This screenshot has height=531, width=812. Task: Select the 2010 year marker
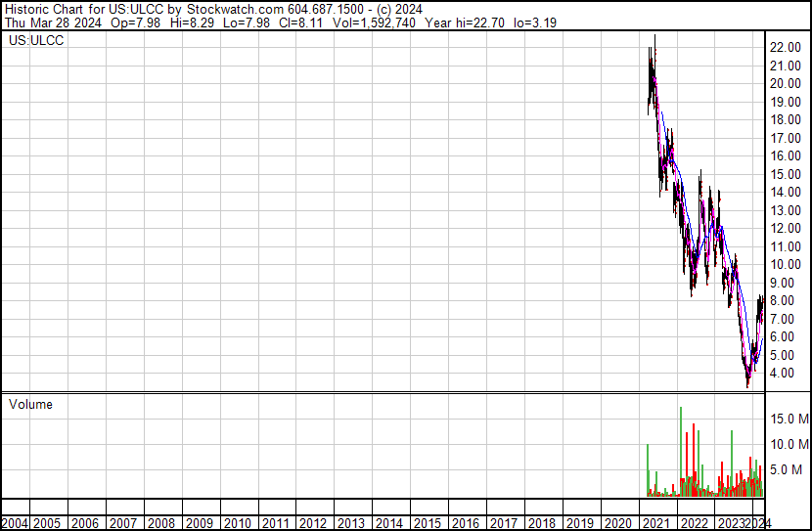click(237, 523)
